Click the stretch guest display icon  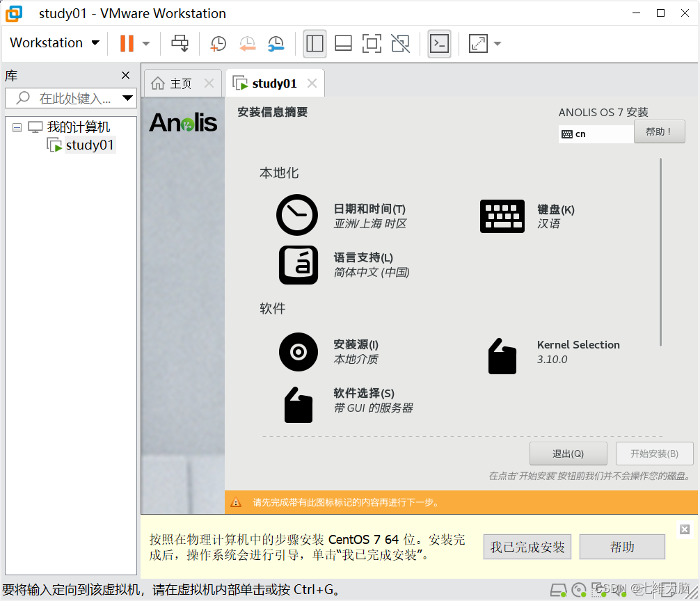(478, 44)
